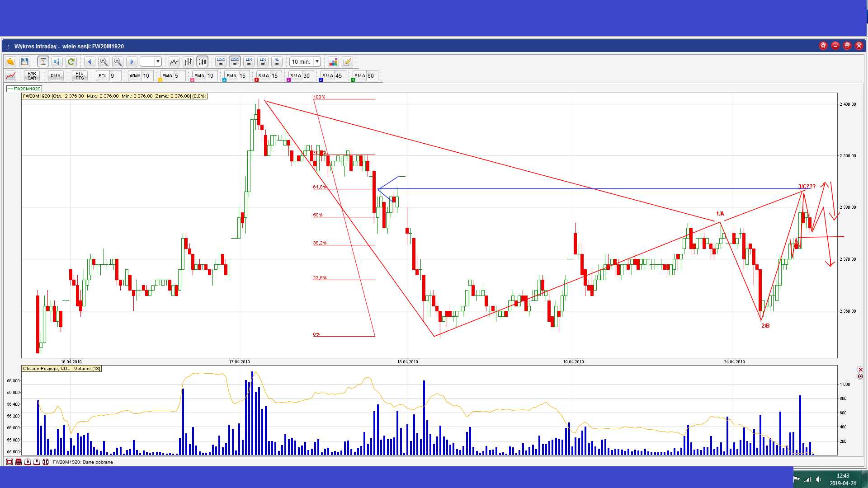Open the 10 min. interval dropdown

(x=317, y=62)
